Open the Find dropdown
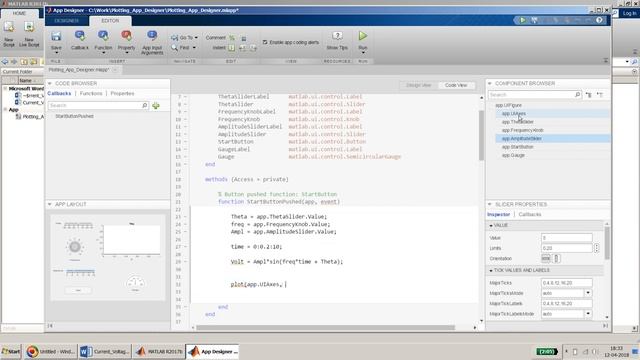The image size is (640, 360). pos(194,48)
